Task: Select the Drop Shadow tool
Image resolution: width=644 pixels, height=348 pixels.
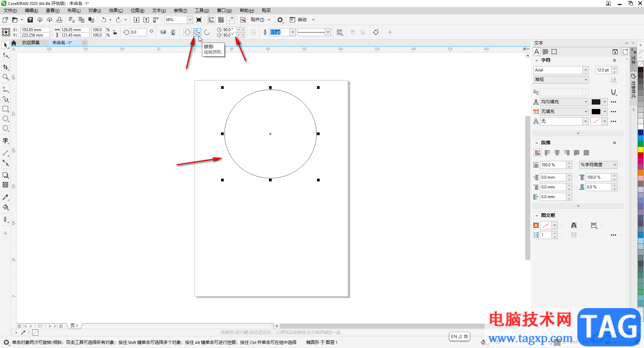Action: point(5,175)
